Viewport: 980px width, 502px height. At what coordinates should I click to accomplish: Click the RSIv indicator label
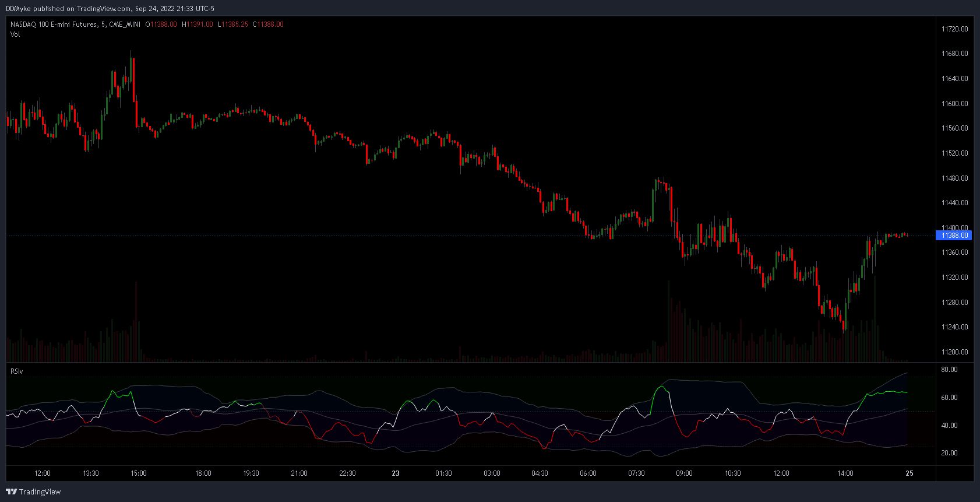point(17,371)
